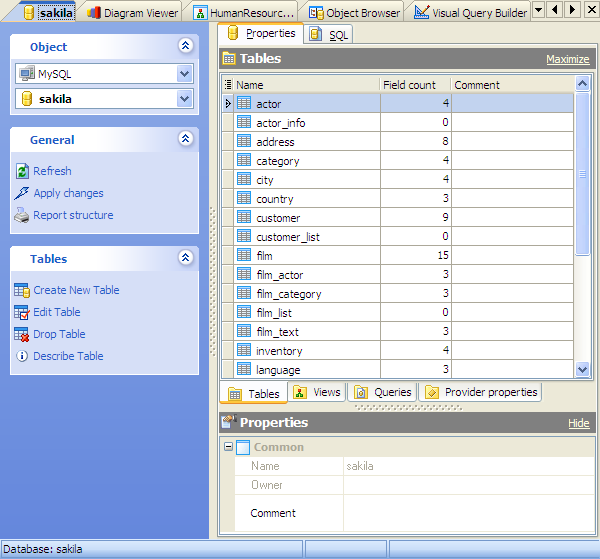This screenshot has width=600, height=559.
Task: Click the Create New Table icon
Action: [22, 290]
